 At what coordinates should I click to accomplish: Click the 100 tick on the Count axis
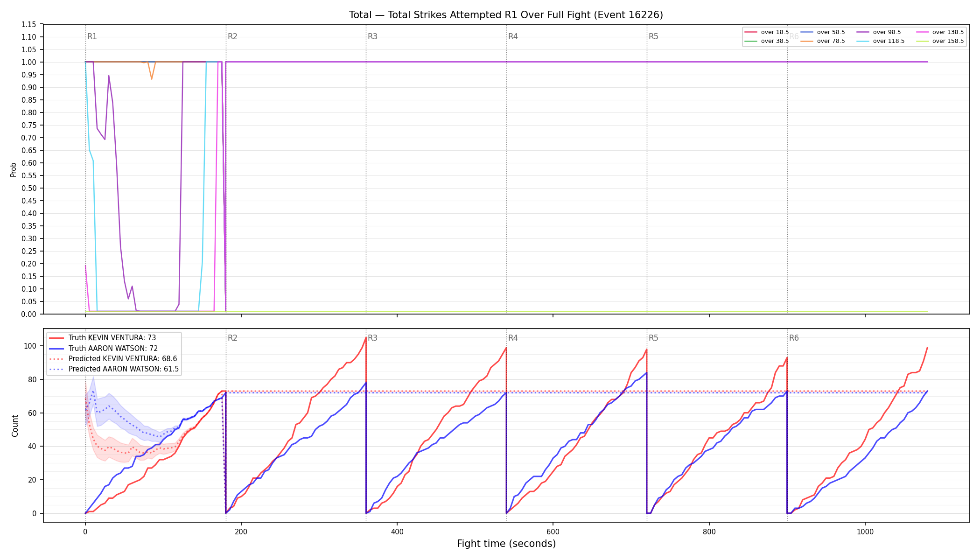click(x=30, y=346)
